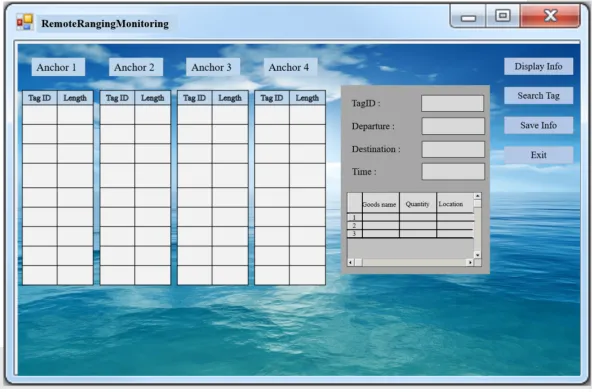Click the Time : label

tap(364, 172)
